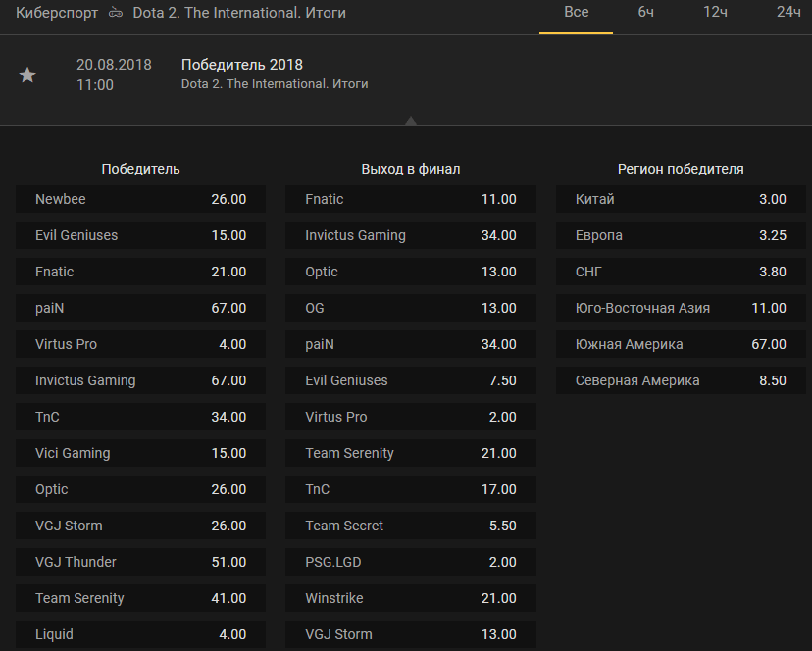
Task: Choose Европа winner region at 3.25
Action: pos(681,235)
